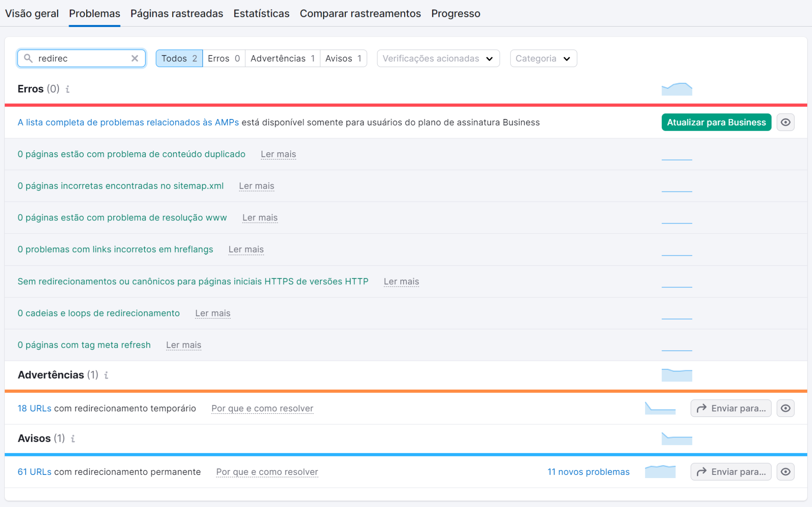Click info icon next to Erros heading
Image resolution: width=812 pixels, height=507 pixels.
coord(68,89)
